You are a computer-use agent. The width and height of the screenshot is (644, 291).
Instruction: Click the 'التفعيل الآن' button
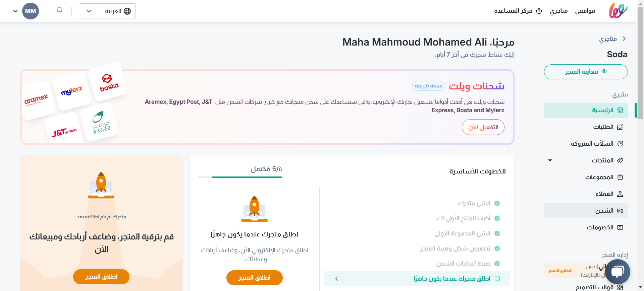pos(483,127)
